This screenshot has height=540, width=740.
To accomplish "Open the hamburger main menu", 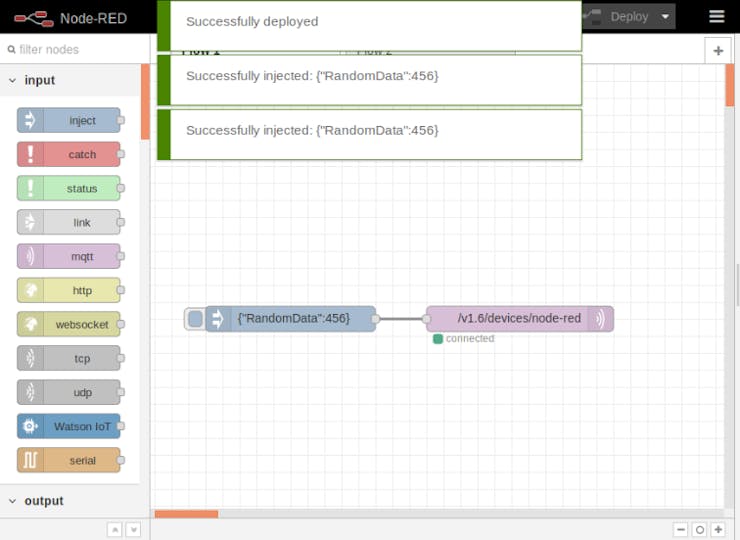I will click(716, 17).
